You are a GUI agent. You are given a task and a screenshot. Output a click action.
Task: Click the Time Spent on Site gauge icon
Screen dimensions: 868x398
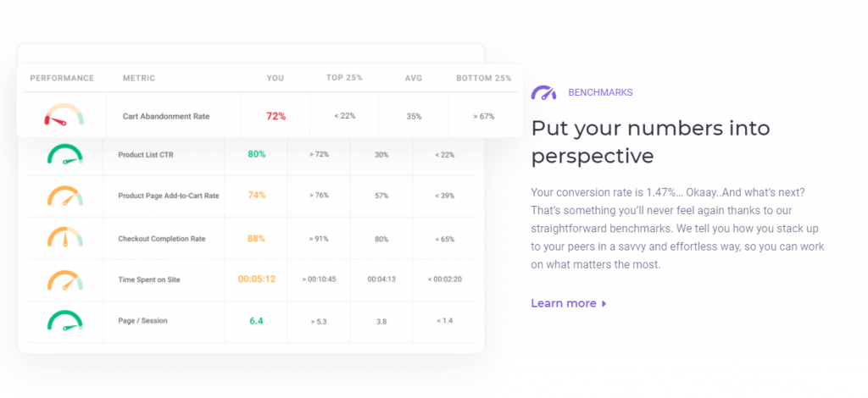tap(64, 279)
